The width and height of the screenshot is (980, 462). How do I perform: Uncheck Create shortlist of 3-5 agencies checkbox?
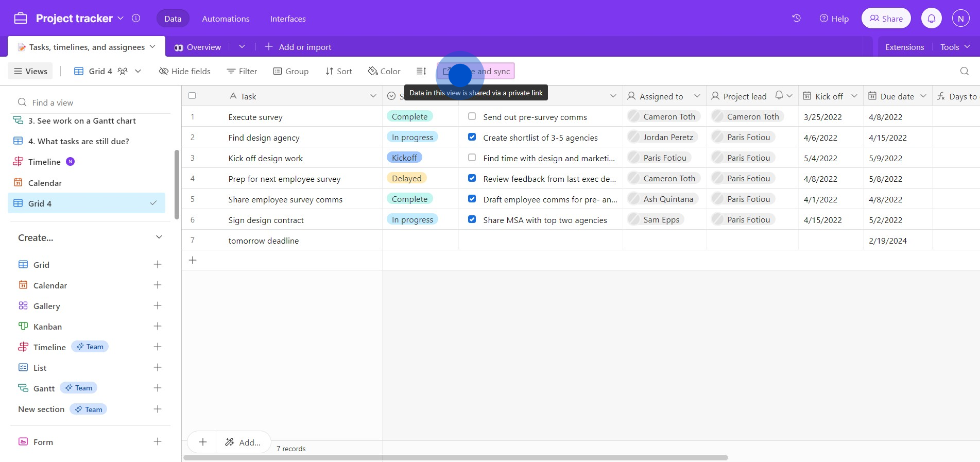pos(472,137)
